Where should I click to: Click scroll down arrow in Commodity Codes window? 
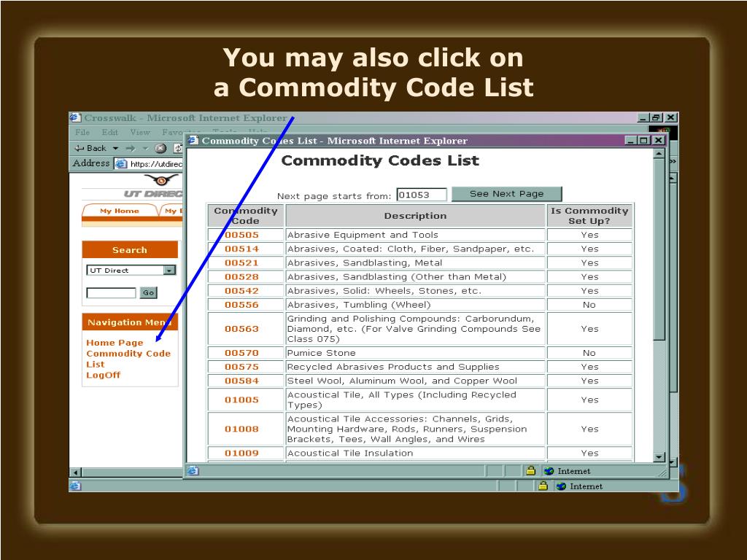659,457
